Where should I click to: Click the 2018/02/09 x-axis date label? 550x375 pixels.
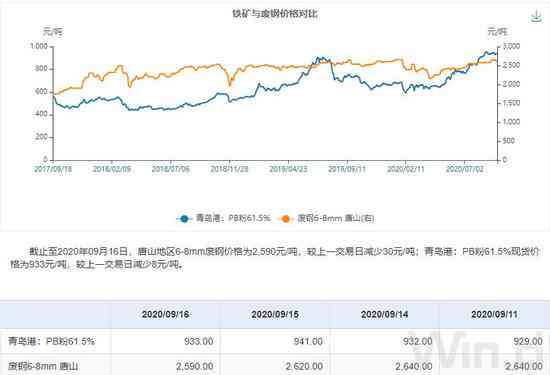(112, 169)
